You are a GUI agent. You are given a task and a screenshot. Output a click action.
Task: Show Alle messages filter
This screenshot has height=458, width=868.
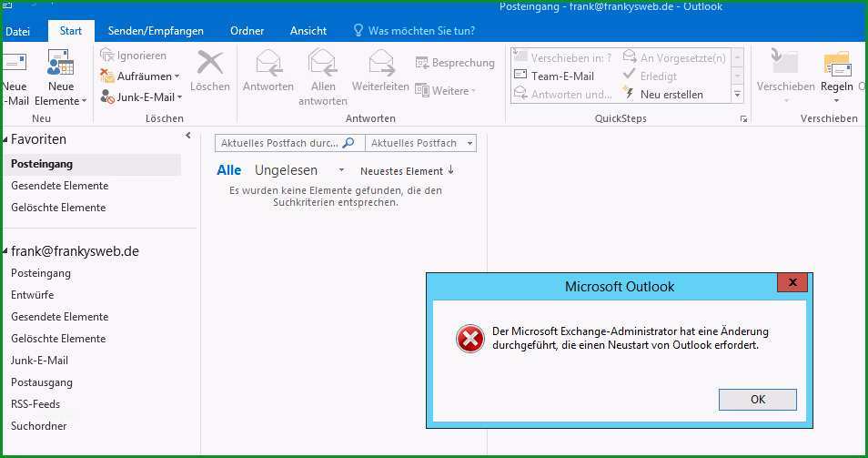coord(228,170)
